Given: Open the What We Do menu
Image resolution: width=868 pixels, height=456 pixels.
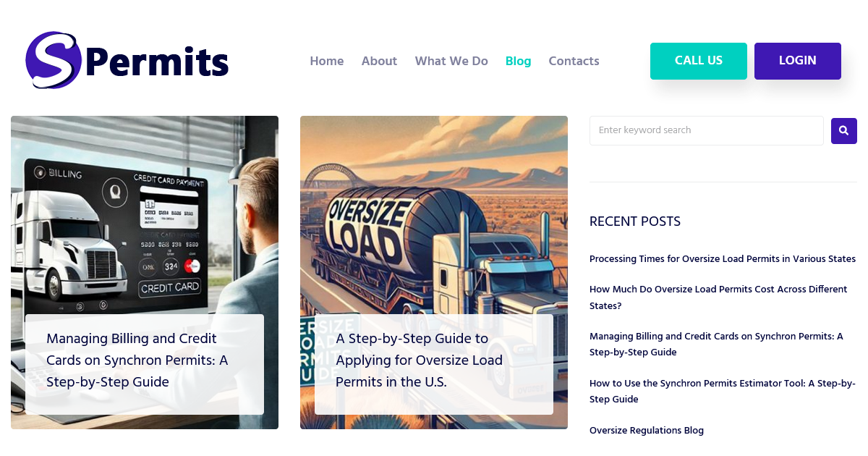Looking at the screenshot, I should (x=451, y=61).
